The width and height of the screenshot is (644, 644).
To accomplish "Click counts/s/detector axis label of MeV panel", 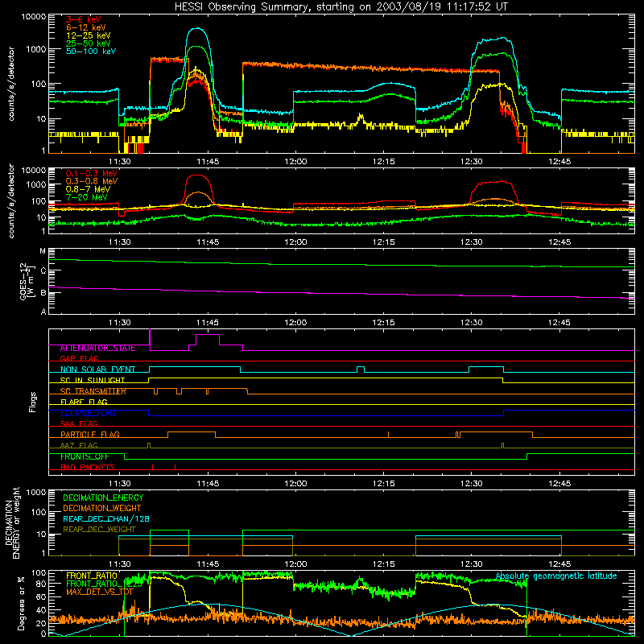I will [x=11, y=200].
